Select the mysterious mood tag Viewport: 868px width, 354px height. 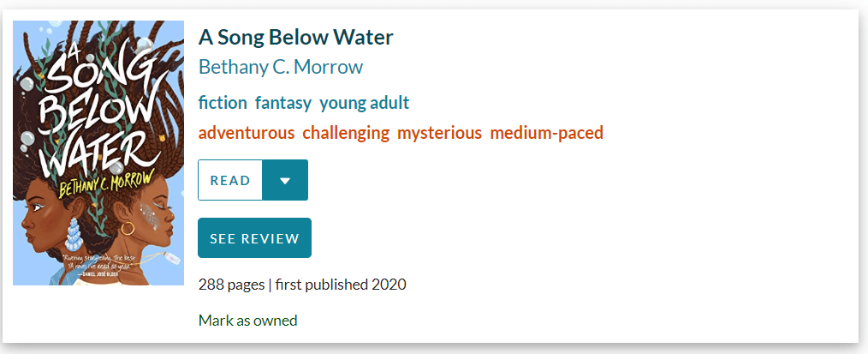coord(439,133)
